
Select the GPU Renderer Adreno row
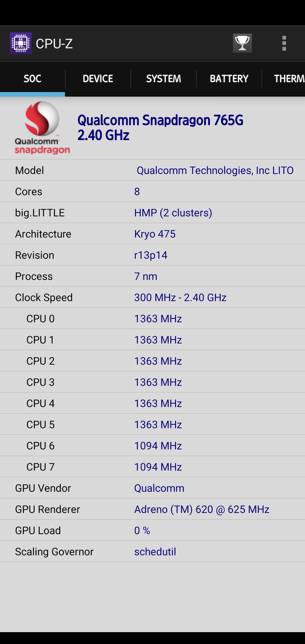click(152, 509)
